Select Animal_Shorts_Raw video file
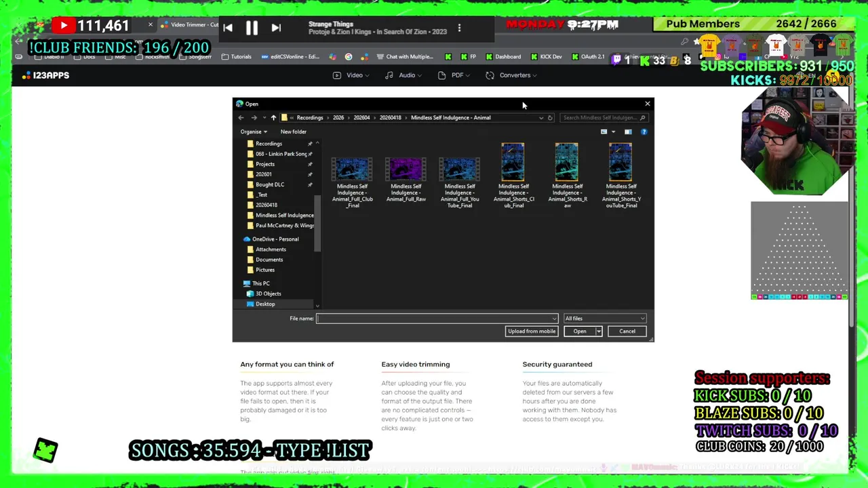 (x=567, y=176)
